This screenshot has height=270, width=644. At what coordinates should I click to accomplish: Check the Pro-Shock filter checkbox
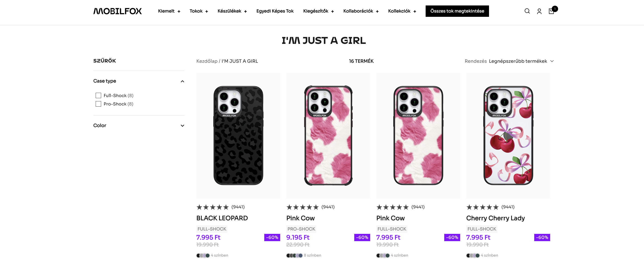[98, 104]
